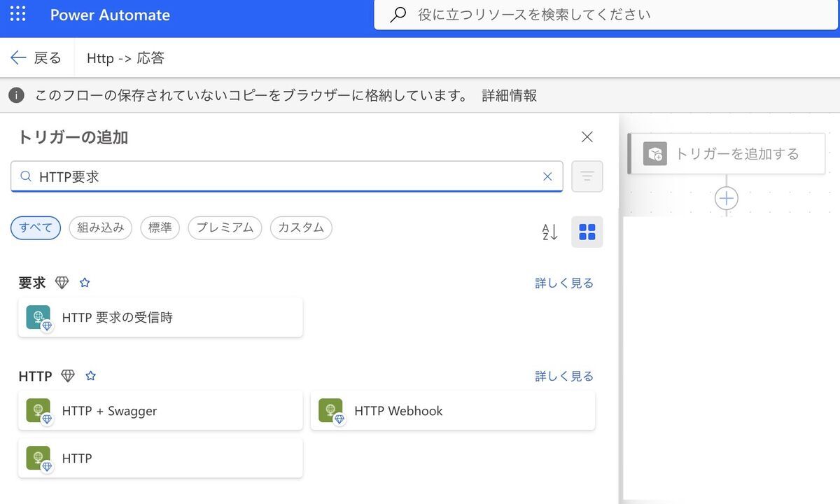The image size is (840, 504).
Task: Click the HTTP 要求の受信時 connector icon
Action: tap(39, 318)
